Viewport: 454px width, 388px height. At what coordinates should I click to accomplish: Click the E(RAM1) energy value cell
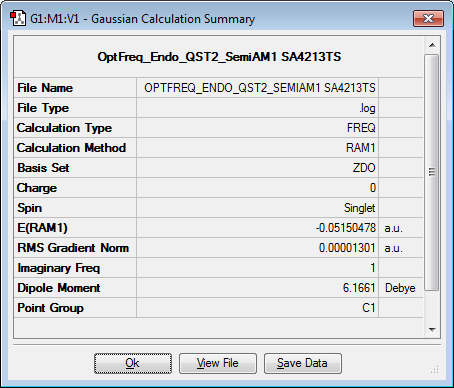click(x=257, y=228)
